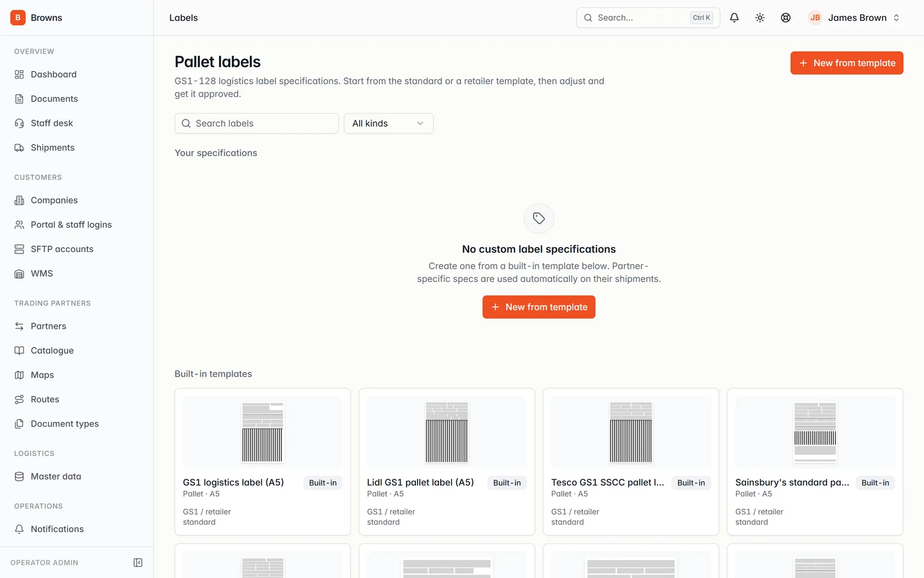This screenshot has width=924, height=578.
Task: Click the JB user avatar
Action: [815, 18]
